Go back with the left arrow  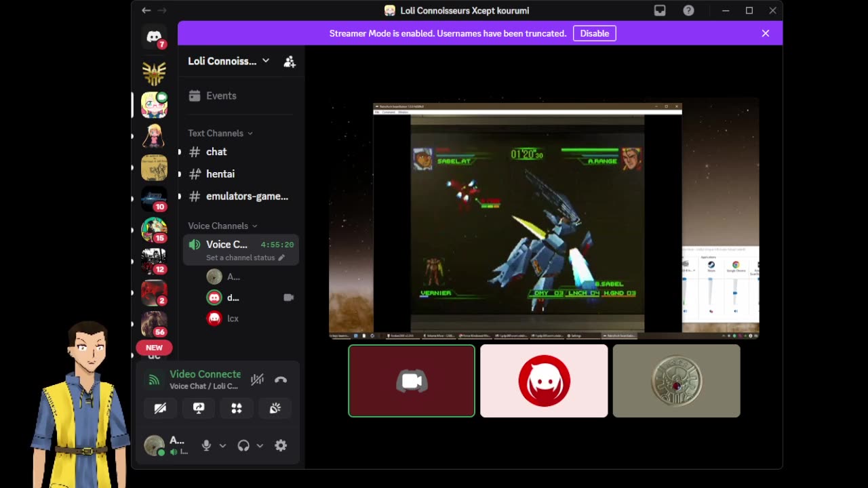[146, 10]
